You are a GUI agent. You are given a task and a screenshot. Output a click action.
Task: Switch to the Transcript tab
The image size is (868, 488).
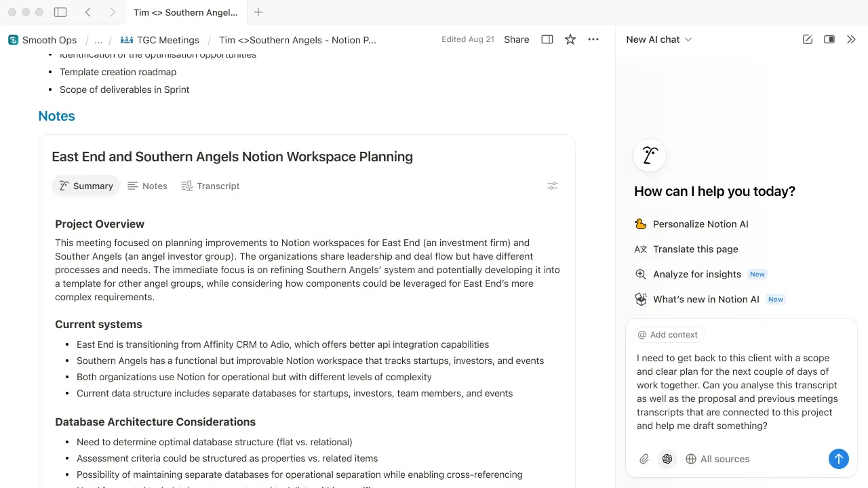pos(211,186)
